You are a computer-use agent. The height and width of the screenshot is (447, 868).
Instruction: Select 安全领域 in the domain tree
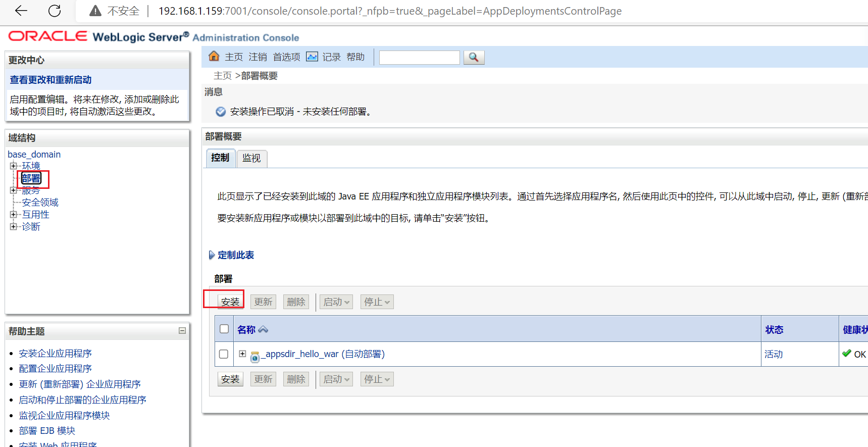40,203
